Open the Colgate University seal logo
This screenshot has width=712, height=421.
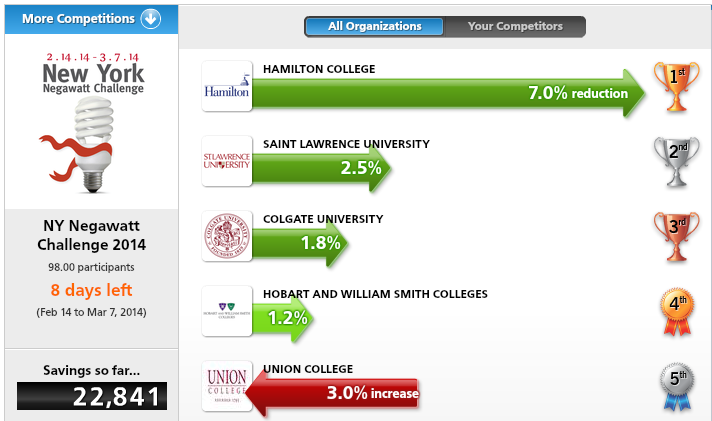coord(227,236)
